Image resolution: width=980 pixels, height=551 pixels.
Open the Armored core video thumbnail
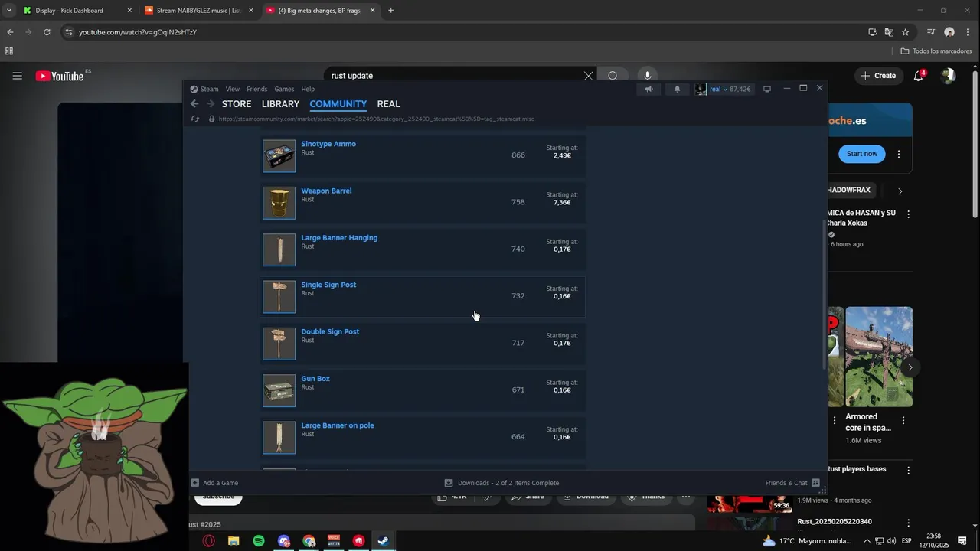878,357
